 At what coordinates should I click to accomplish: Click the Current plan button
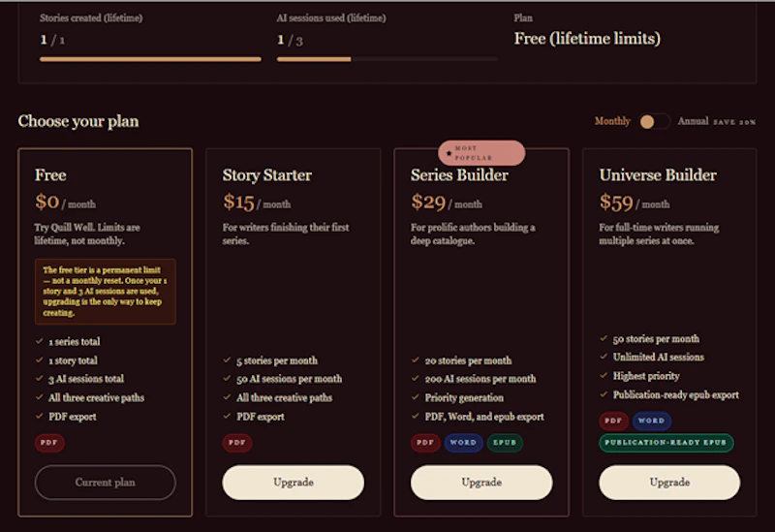(106, 482)
